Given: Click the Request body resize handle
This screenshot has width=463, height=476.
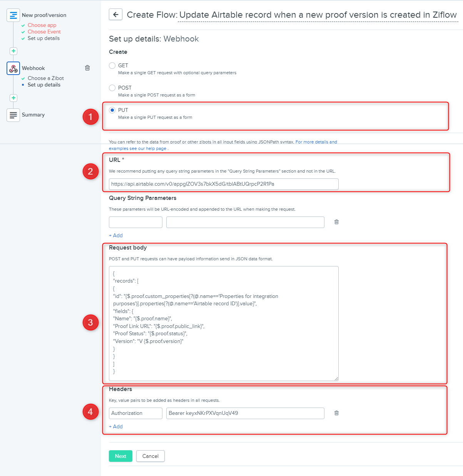Looking at the screenshot, I should coord(336,379).
